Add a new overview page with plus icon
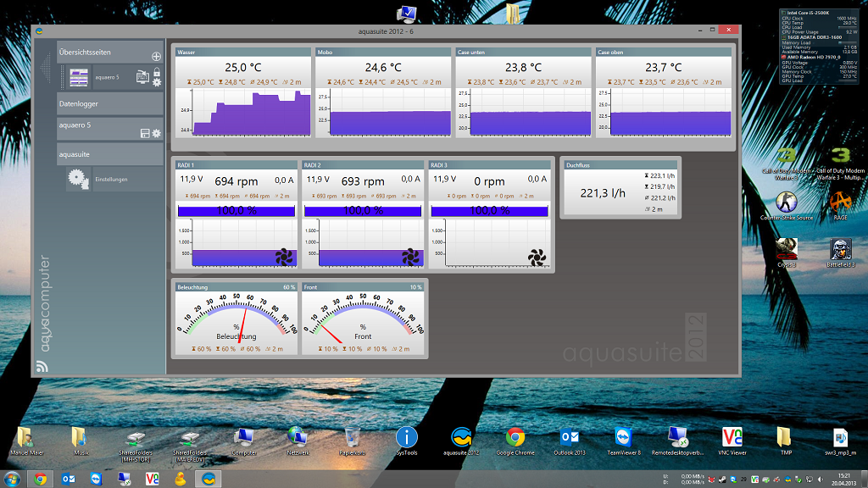The height and width of the screenshot is (488, 868). coord(156,56)
